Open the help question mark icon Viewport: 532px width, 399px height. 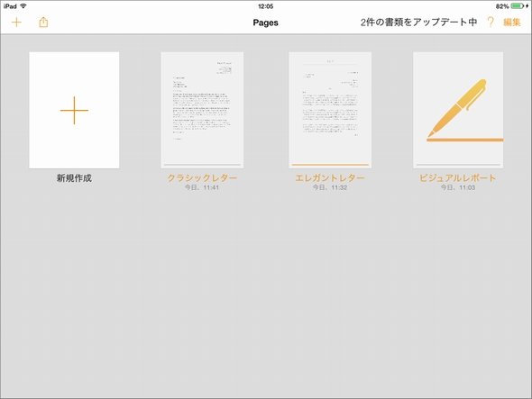(x=491, y=23)
